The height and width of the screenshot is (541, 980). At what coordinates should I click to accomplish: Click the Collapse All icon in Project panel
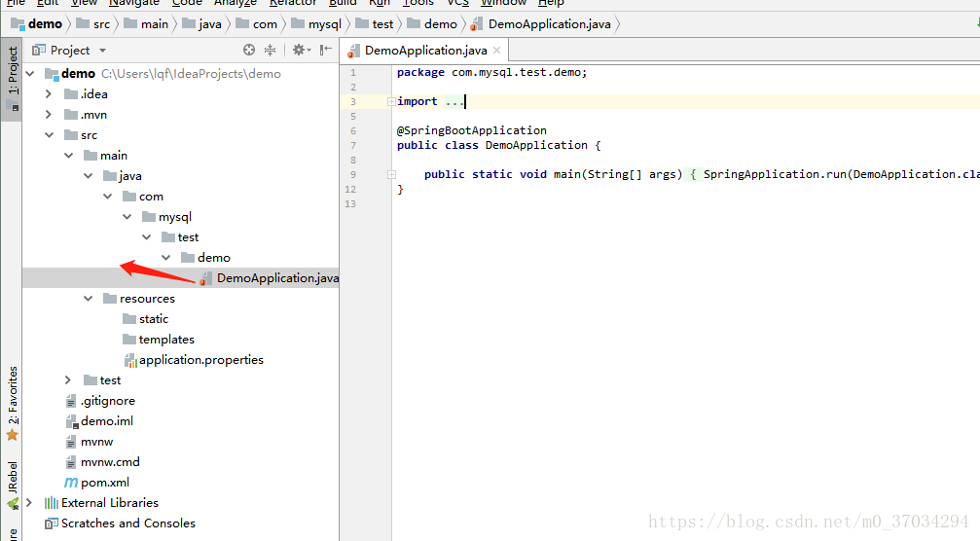270,50
